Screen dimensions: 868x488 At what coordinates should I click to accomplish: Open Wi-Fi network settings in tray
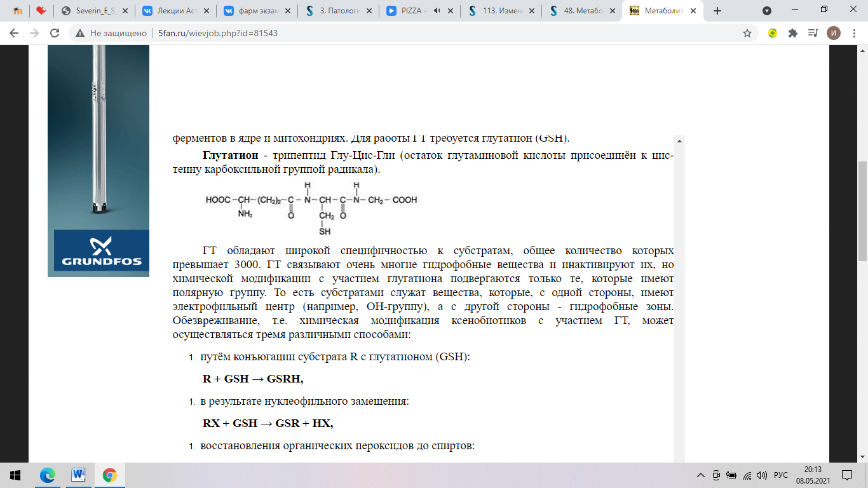click(x=747, y=475)
